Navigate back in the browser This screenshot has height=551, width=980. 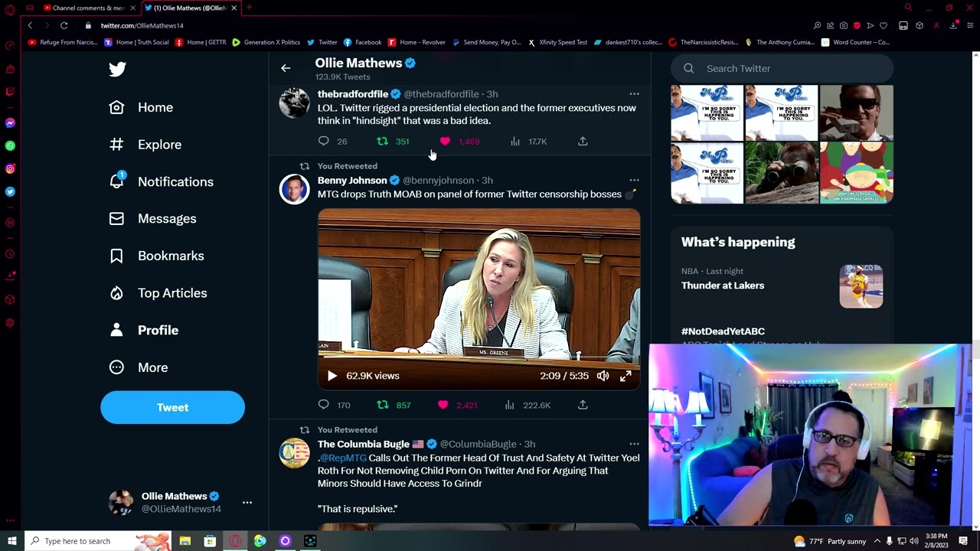pos(30,25)
